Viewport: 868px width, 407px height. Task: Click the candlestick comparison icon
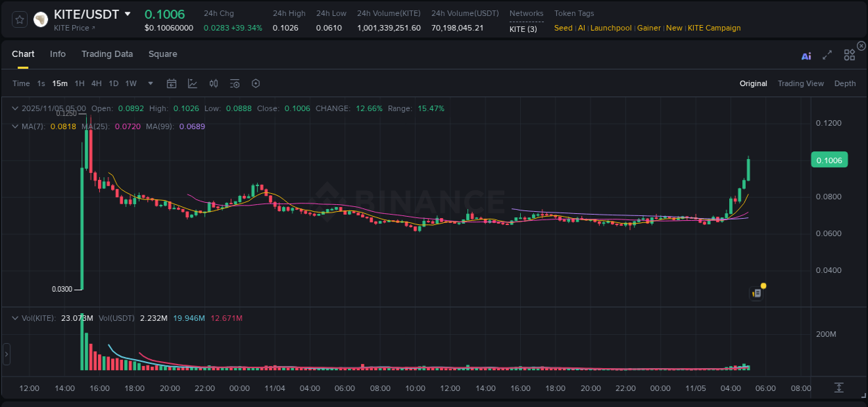213,83
